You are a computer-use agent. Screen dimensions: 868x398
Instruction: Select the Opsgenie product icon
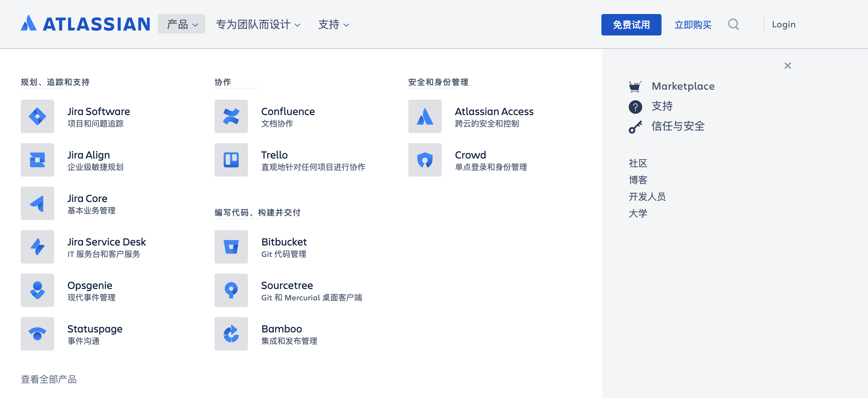click(37, 290)
